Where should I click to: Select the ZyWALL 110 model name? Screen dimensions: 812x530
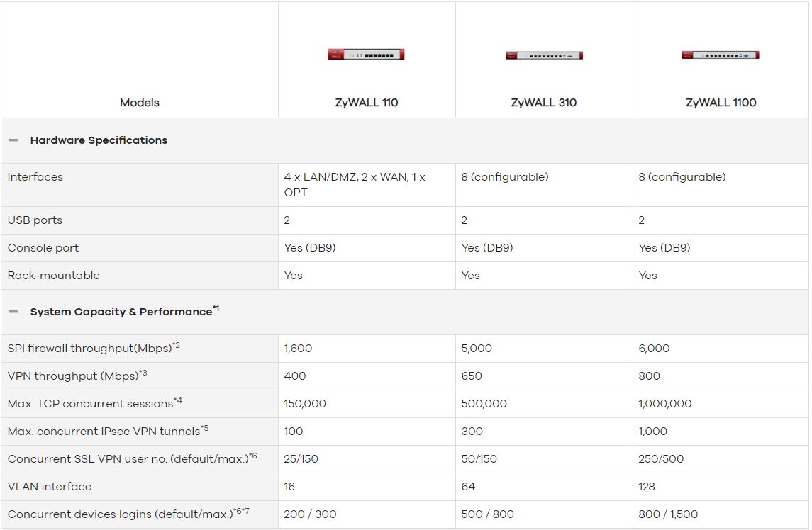pos(367,103)
